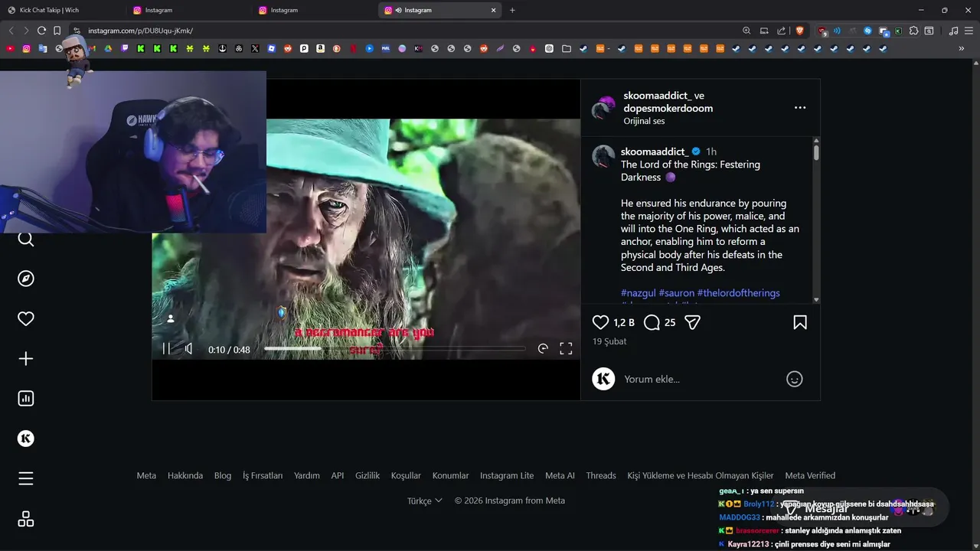
Task: Click the instagram.com address bar
Action: click(x=406, y=31)
